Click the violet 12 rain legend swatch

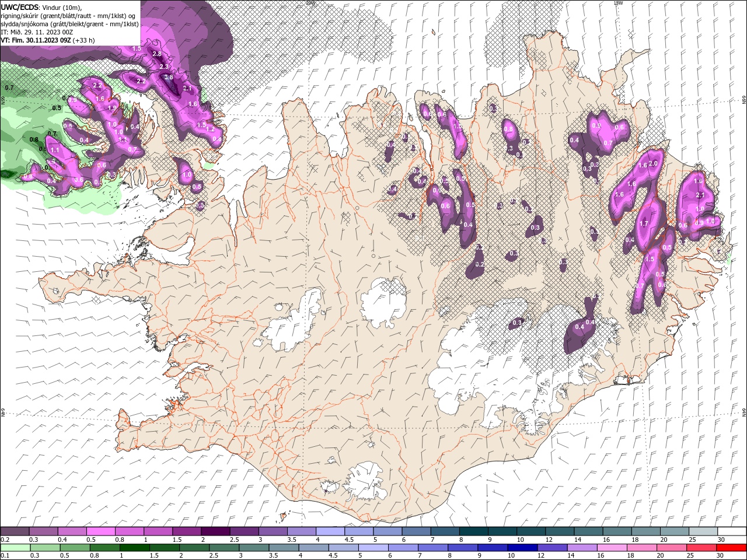[x=552, y=547]
